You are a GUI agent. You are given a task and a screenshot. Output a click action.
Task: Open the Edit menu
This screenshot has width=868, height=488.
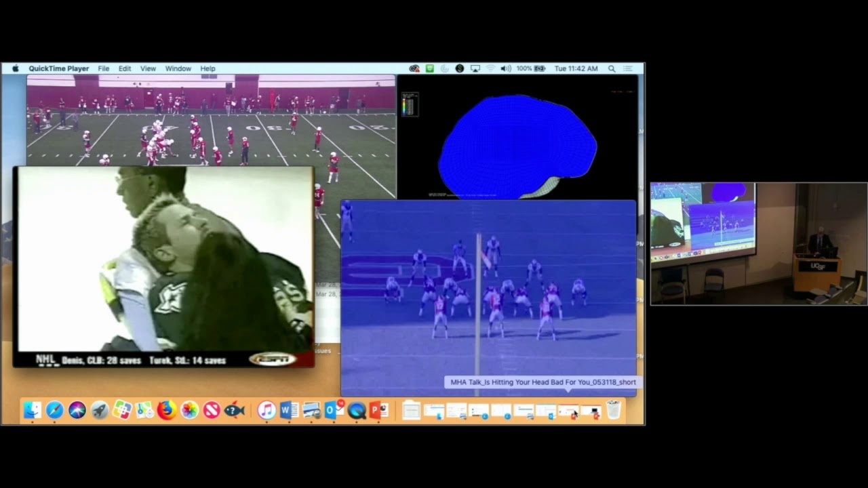click(125, 68)
